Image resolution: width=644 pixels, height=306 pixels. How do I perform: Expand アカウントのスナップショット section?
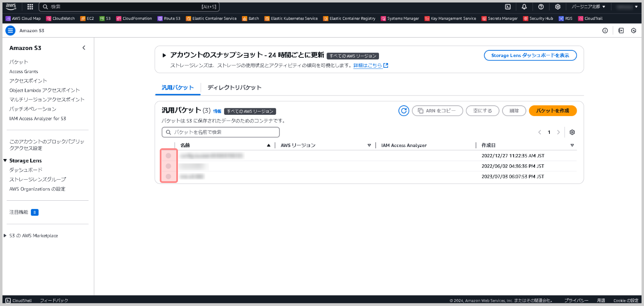tap(164, 55)
